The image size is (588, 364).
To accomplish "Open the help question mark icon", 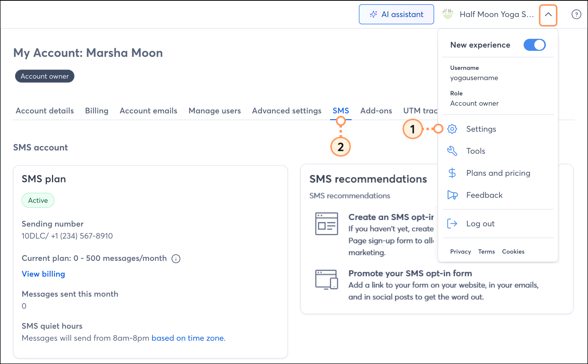I will click(x=576, y=15).
